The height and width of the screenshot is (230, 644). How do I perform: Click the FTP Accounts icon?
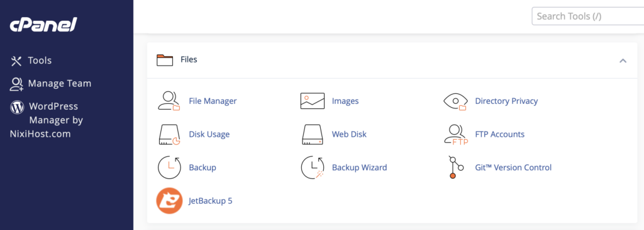click(x=456, y=135)
